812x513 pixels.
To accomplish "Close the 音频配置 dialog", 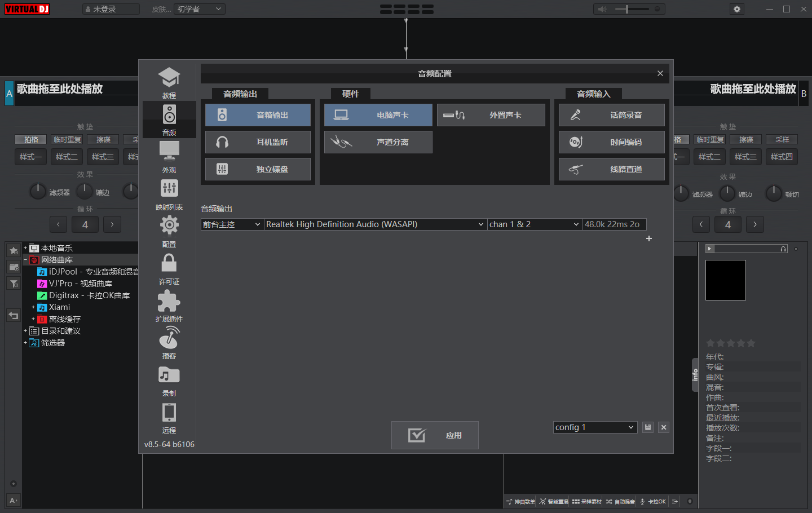I will pyautogui.click(x=660, y=73).
